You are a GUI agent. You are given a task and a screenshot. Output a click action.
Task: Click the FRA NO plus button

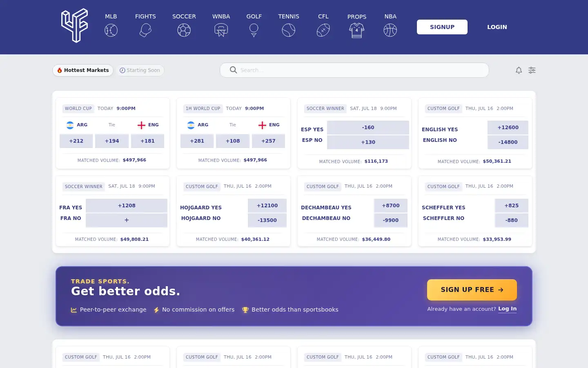click(127, 220)
